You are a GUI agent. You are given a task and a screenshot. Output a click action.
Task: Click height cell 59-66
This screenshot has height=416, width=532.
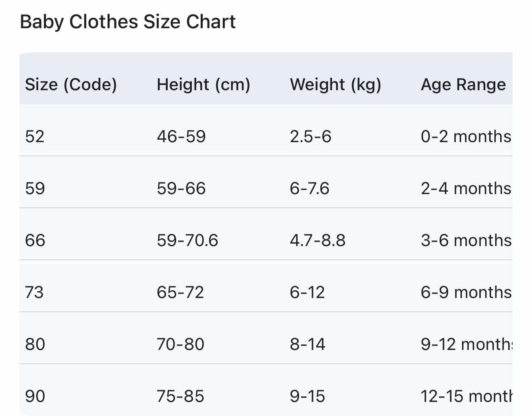(181, 188)
